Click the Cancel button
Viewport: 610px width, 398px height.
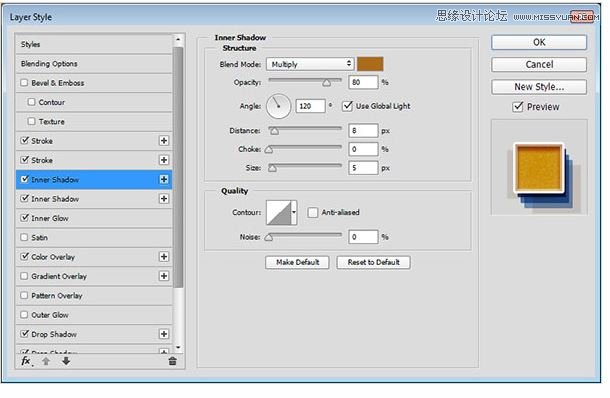click(539, 65)
